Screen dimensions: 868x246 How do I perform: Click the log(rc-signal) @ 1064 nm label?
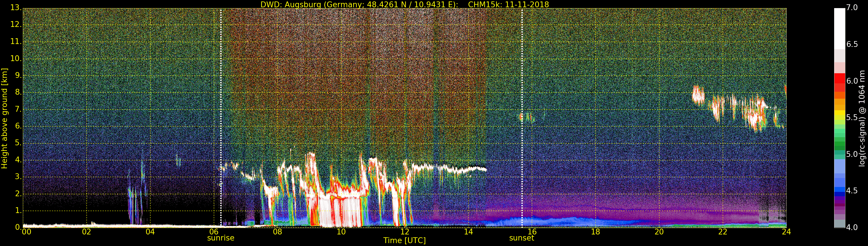(x=862, y=118)
